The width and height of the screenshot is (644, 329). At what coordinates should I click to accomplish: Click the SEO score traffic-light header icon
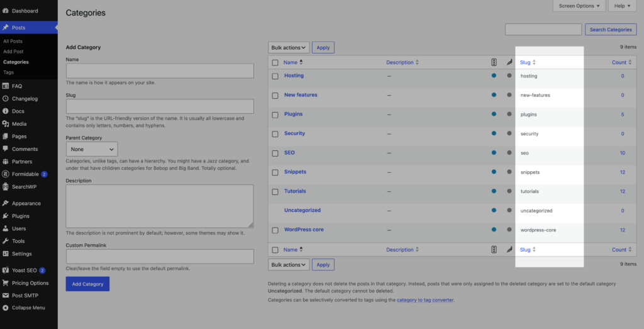pyautogui.click(x=494, y=62)
